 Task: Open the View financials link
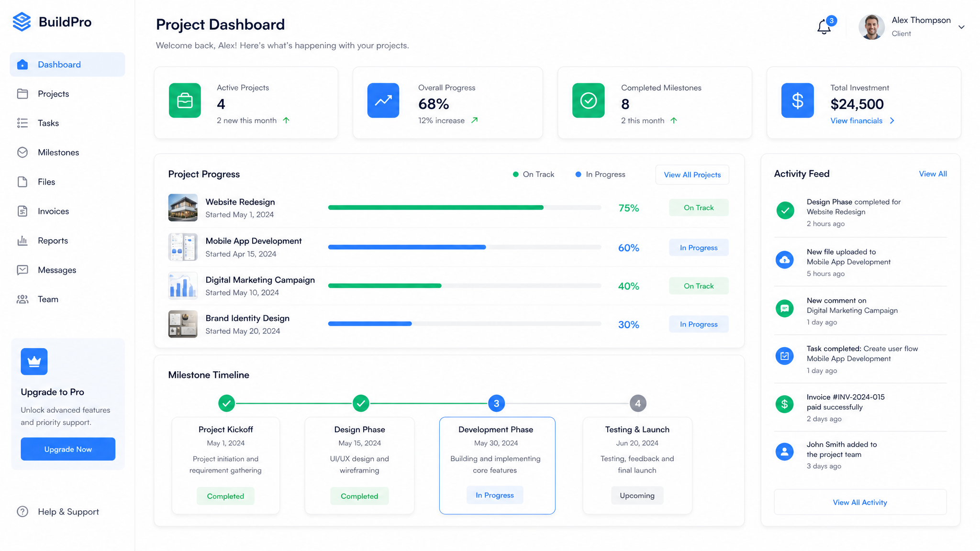[856, 121]
